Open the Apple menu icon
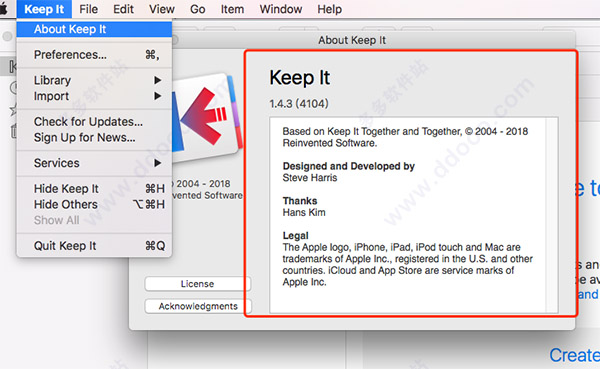The image size is (600, 369). (x=4, y=8)
